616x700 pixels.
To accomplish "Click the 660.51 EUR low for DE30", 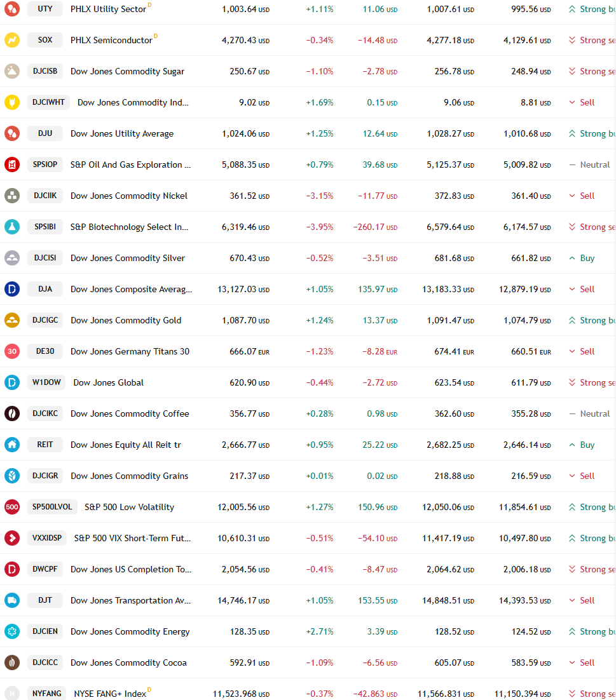I will pyautogui.click(x=531, y=352).
